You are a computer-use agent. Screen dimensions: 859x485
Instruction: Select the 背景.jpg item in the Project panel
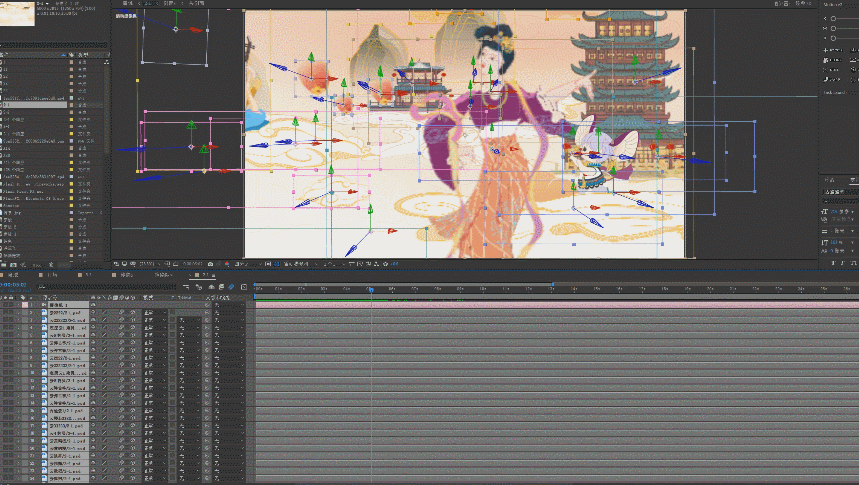pyautogui.click(x=12, y=213)
